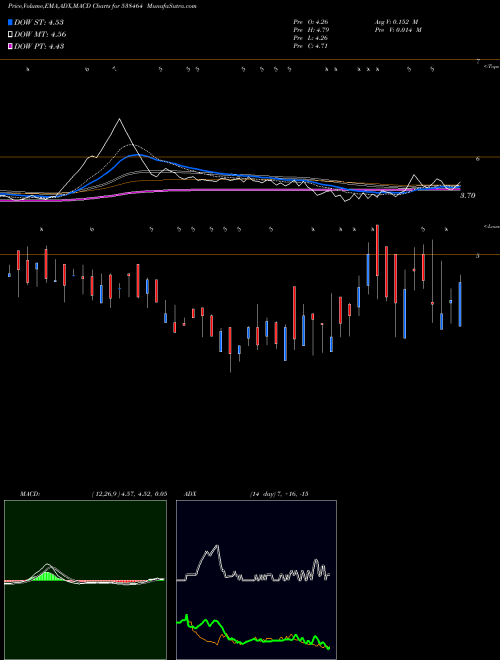Click MACD values '(12,26,9) 4.57, 4.52, 0.05'
This screenshot has width=500, height=660.
(x=129, y=494)
